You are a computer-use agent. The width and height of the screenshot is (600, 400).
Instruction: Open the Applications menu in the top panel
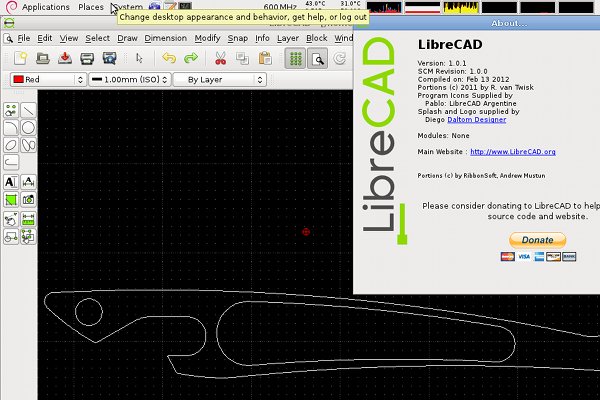pyautogui.click(x=46, y=7)
